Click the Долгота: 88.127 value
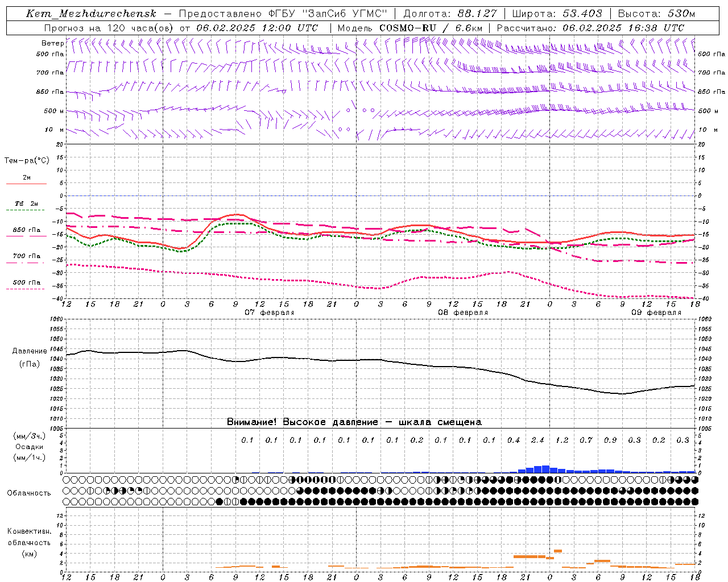Viewport: 728px width, 582px height. pos(450,14)
